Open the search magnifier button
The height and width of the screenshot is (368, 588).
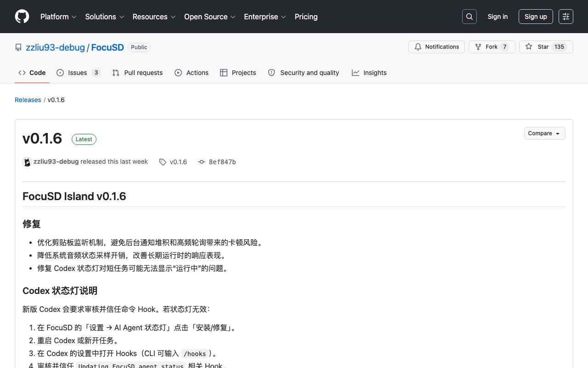pos(469,17)
